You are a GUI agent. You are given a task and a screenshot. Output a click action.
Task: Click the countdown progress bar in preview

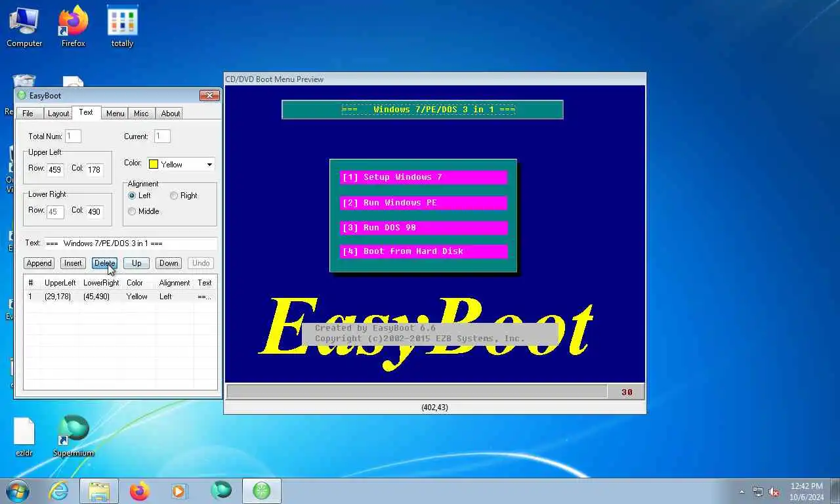pyautogui.click(x=417, y=392)
